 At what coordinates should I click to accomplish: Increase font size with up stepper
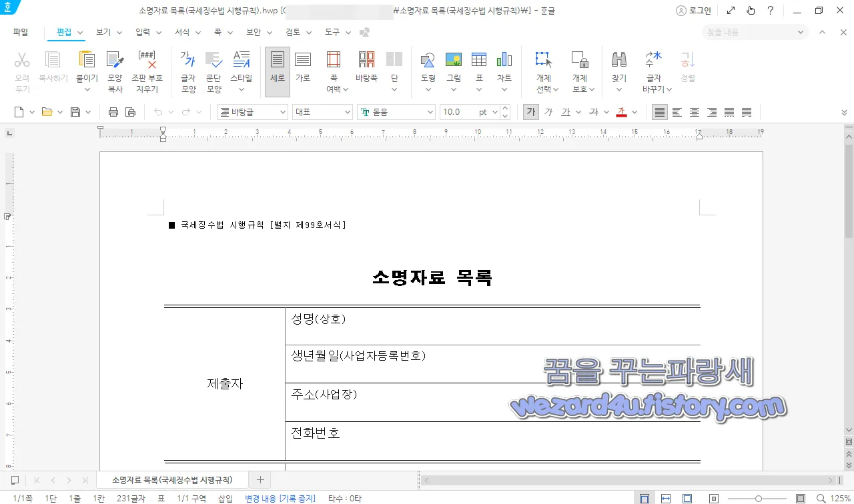505,108
